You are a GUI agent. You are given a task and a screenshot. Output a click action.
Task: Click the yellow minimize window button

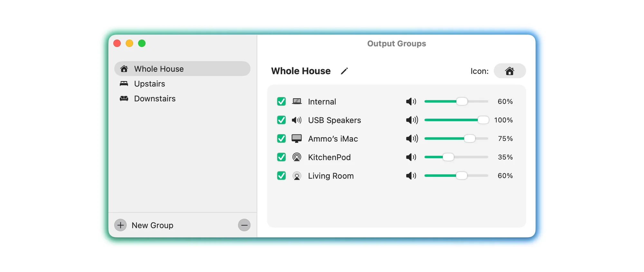click(x=129, y=43)
